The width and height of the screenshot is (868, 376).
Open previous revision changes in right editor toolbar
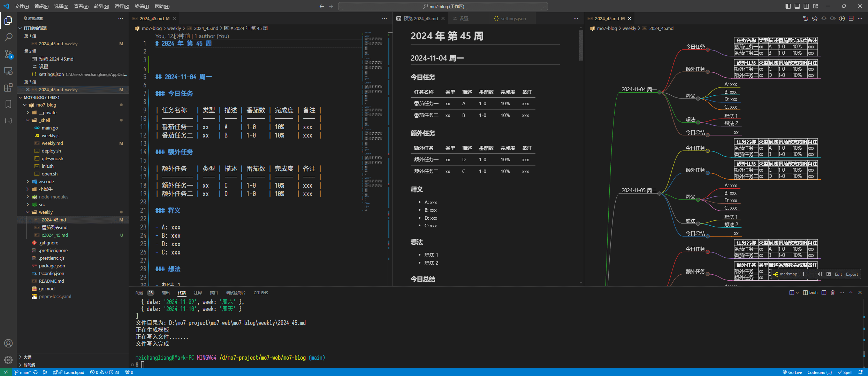pos(815,18)
